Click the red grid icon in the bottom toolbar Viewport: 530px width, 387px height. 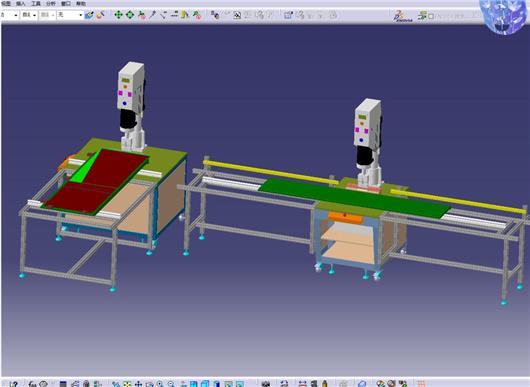click(421, 384)
